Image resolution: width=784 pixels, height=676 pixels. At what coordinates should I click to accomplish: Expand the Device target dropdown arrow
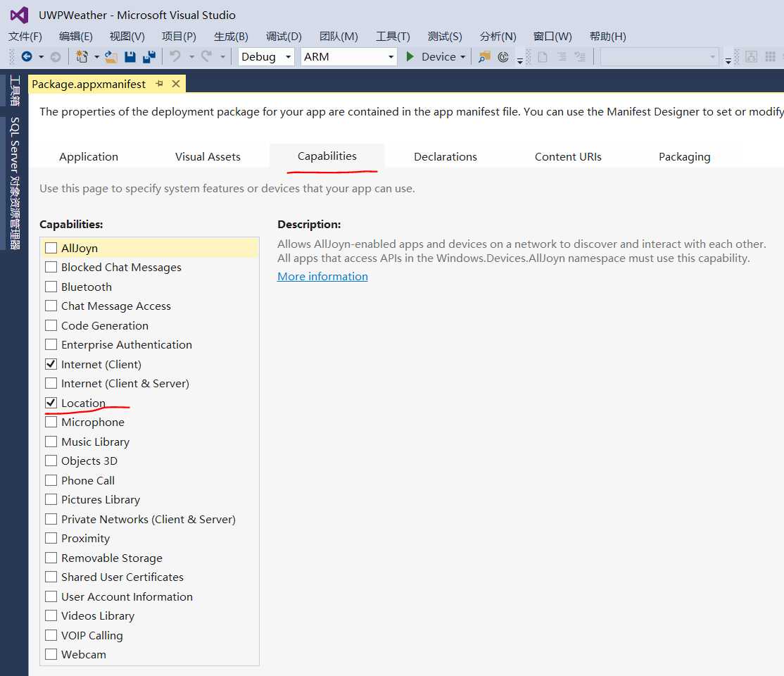coord(463,57)
